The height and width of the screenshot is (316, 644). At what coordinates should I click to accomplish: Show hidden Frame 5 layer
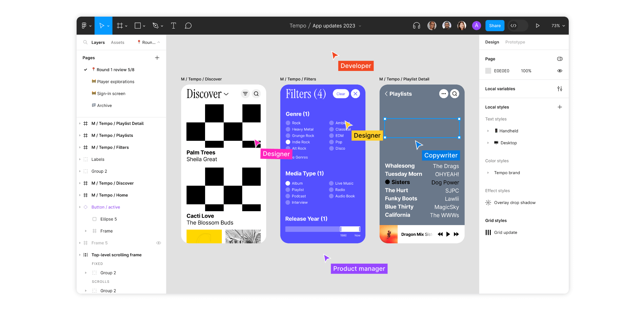(158, 243)
